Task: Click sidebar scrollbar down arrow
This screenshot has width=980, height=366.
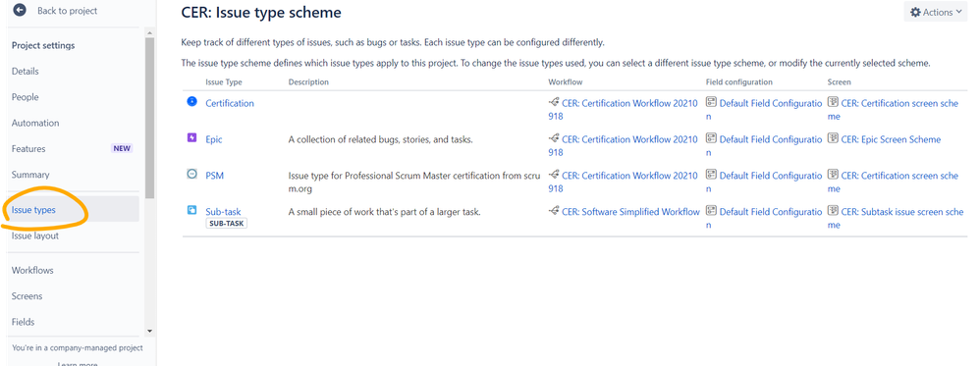Action: coord(149,331)
